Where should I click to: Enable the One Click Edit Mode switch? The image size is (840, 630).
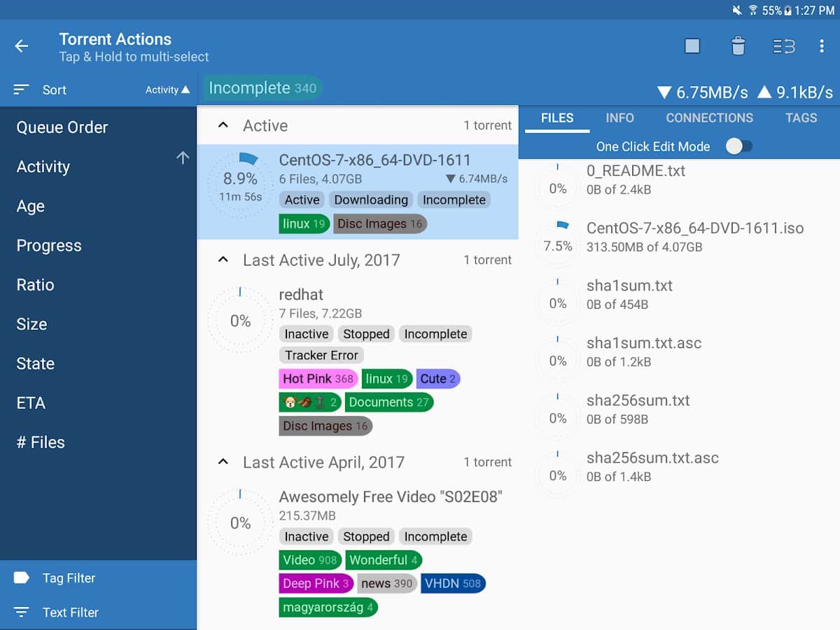[738, 146]
